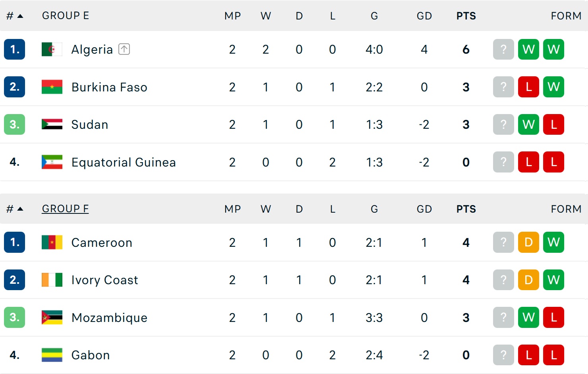The height and width of the screenshot is (374, 588).
Task: Click Sudan's rank 3 position badge
Action: (15, 124)
